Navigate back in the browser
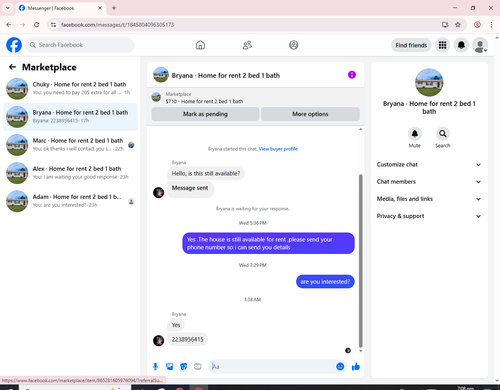This screenshot has width=500, height=390. (9, 25)
